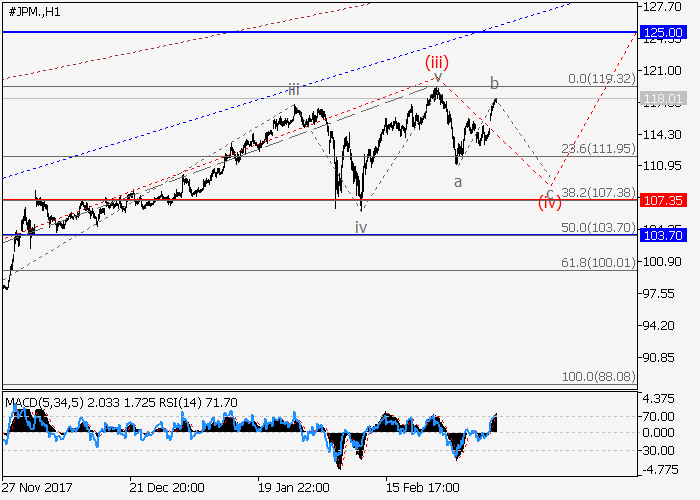
Task: Click the Fibonacci label 0.0(119.32)
Action: 602,79
